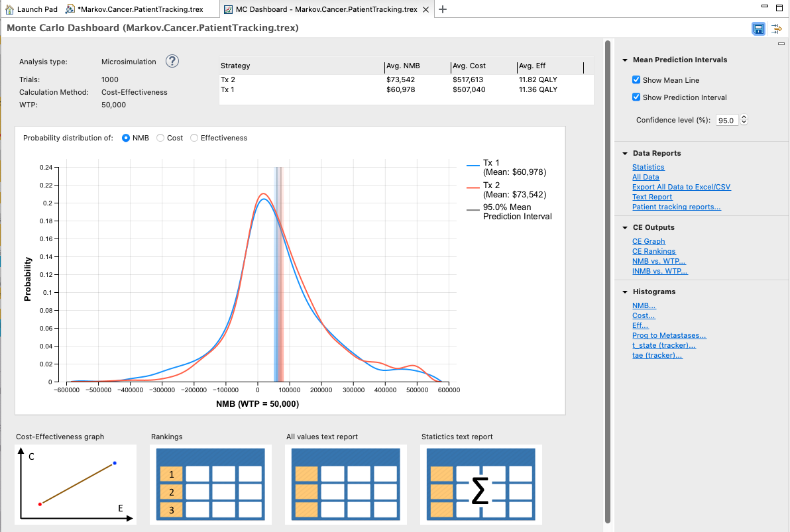Increase confidence level with the stepper
Viewport: 790px width, 532px height.
744,117
